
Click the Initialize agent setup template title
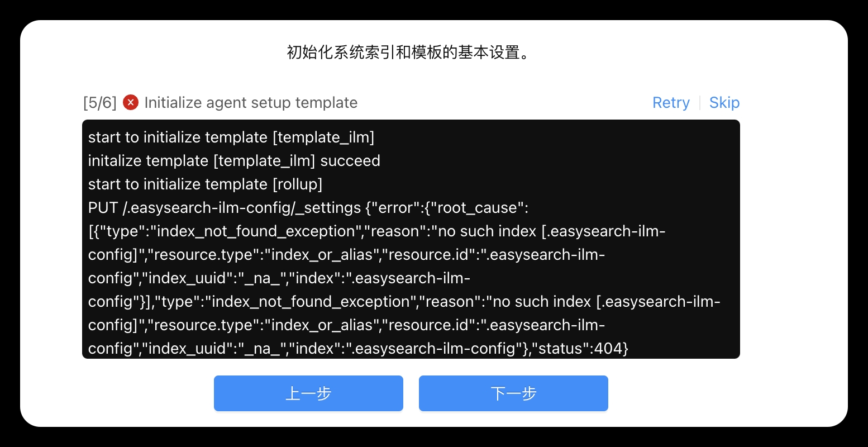point(250,102)
